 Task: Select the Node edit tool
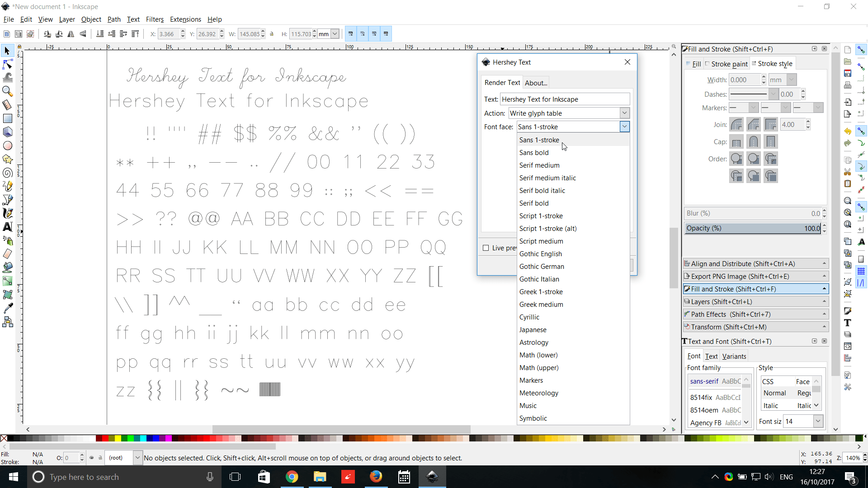(x=7, y=64)
